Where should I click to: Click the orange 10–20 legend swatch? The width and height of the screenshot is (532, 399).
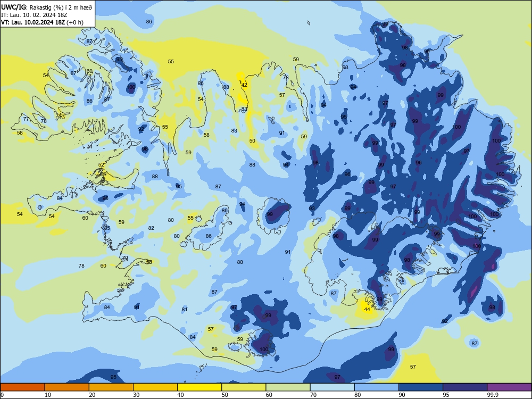click(x=67, y=387)
